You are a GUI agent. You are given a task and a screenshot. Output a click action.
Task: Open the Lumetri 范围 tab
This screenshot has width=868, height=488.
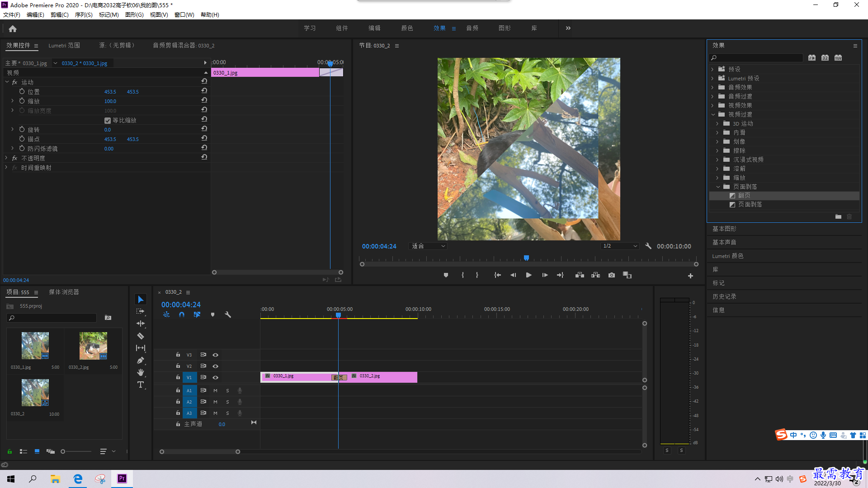pos(64,45)
